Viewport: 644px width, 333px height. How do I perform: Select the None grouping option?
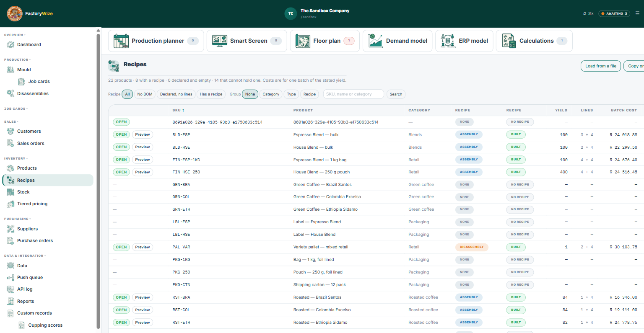250,94
